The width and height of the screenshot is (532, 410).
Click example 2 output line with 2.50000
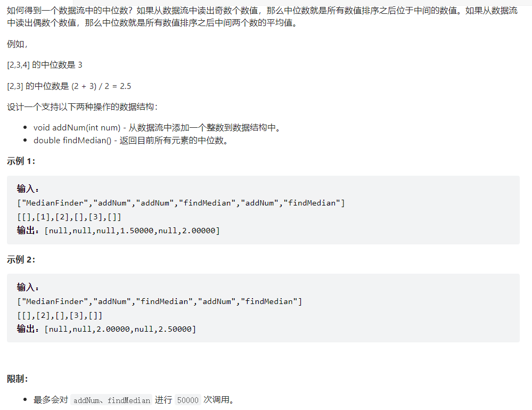(107, 329)
